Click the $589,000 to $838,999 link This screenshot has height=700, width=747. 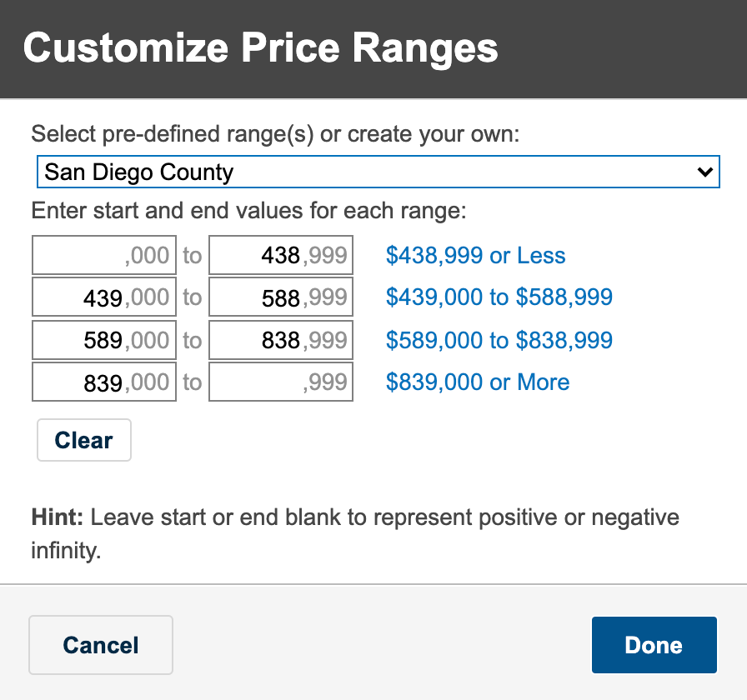point(499,340)
